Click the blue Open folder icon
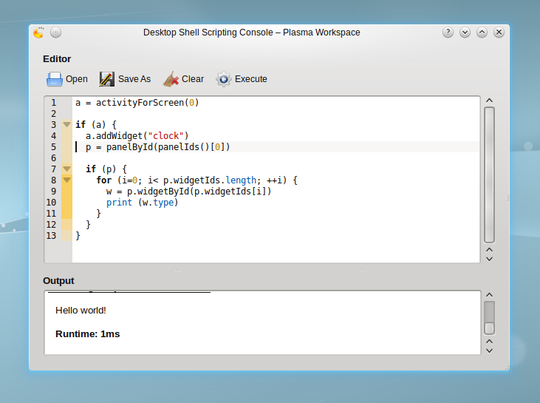540x403 pixels. (x=54, y=79)
